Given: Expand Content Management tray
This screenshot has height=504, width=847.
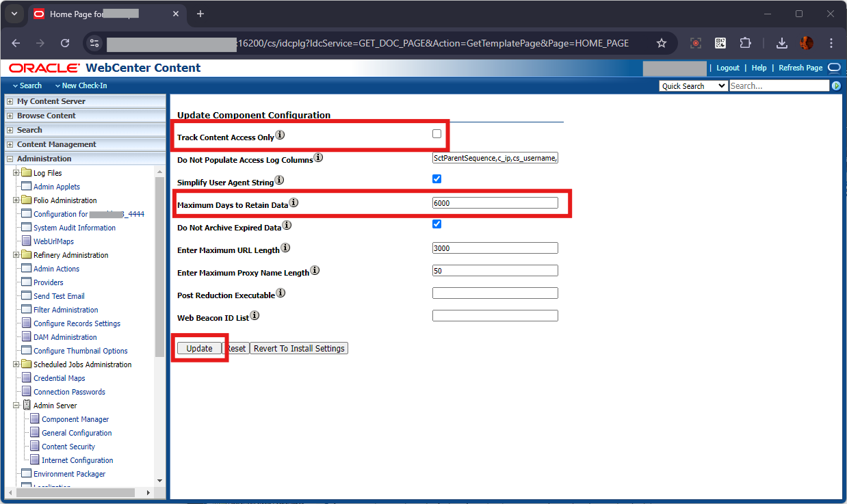Looking at the screenshot, I should click(10, 144).
